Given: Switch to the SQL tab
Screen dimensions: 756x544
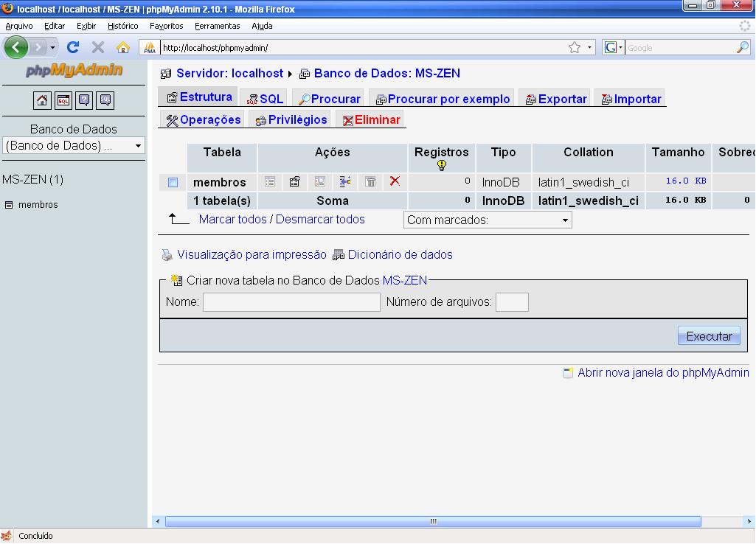Looking at the screenshot, I should [263, 97].
